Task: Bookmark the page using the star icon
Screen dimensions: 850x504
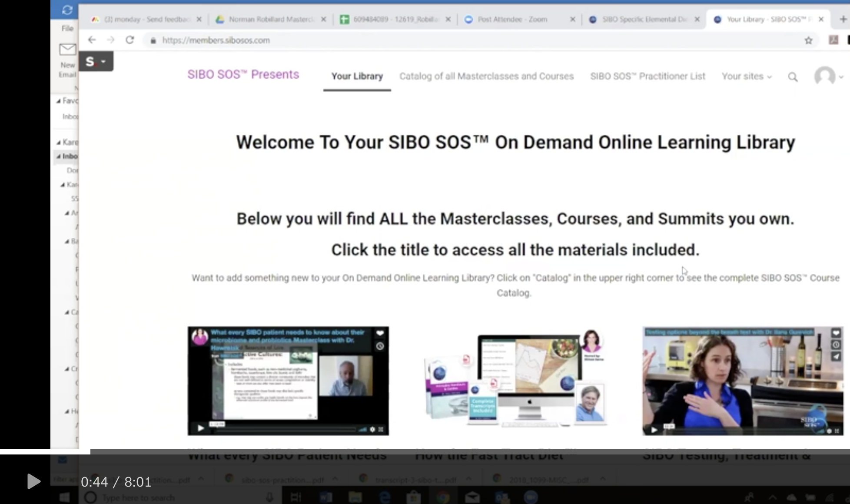Action: 808,40
